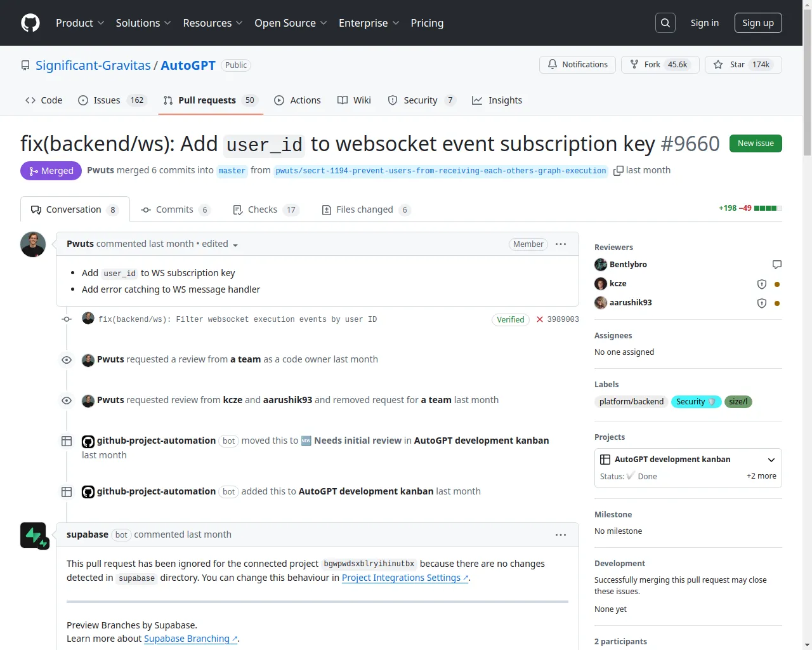The height and width of the screenshot is (650, 812).
Task: Switch to the Code tab
Action: [44, 100]
